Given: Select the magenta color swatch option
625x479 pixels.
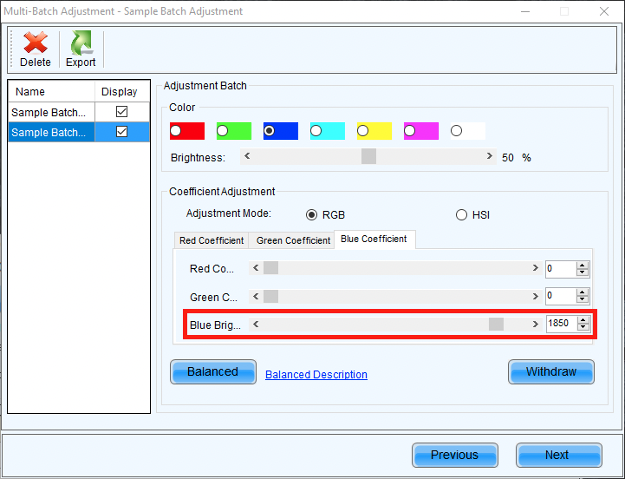Looking at the screenshot, I should point(410,131).
